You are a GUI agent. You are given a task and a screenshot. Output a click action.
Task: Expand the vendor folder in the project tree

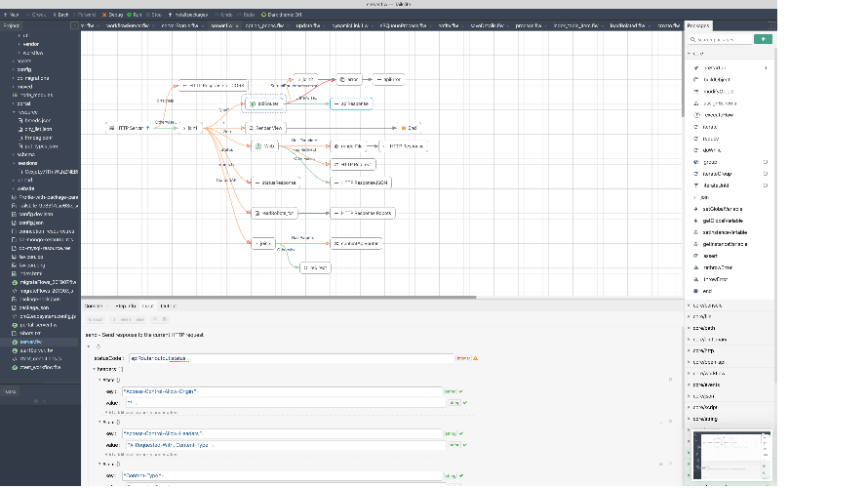point(18,44)
